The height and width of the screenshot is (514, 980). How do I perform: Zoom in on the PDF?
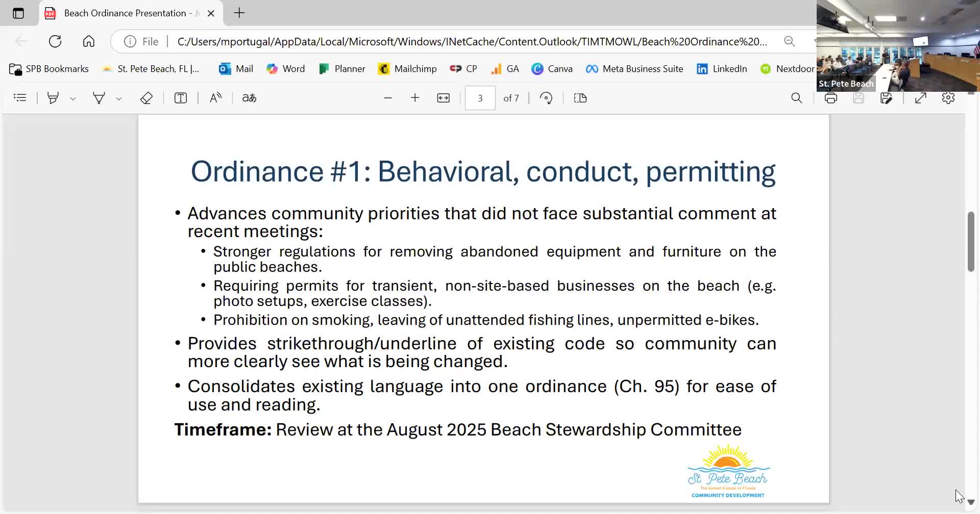[x=415, y=98]
